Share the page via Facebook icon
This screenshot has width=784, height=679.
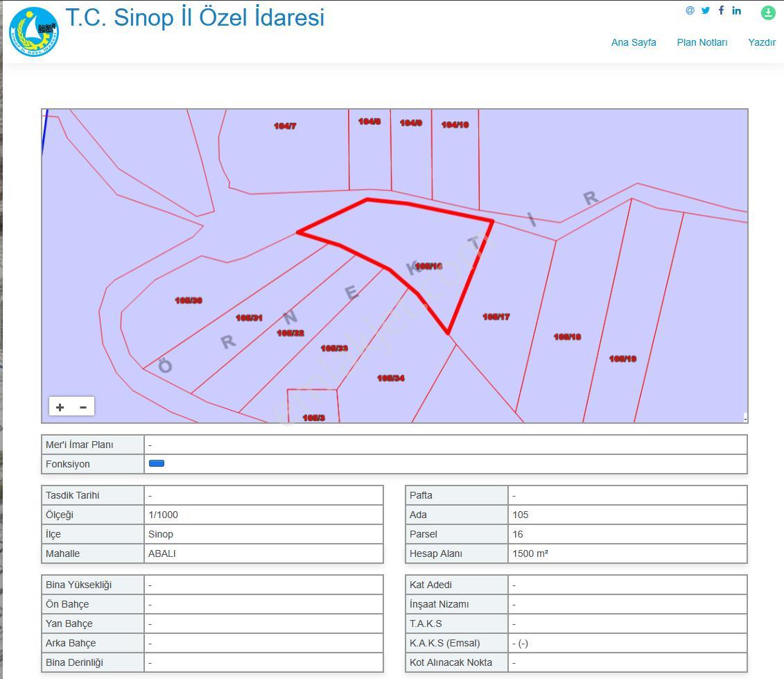tap(721, 10)
